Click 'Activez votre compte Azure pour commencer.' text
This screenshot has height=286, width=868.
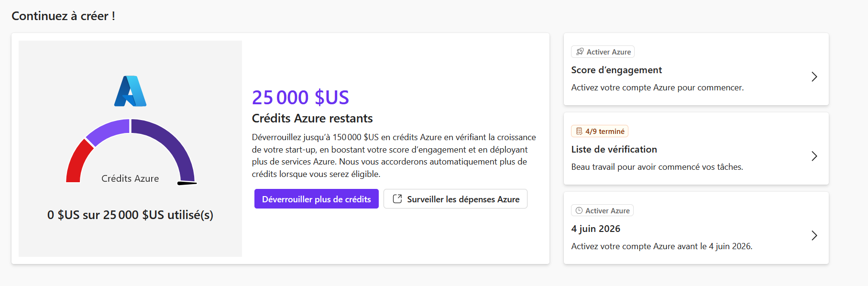click(x=657, y=88)
